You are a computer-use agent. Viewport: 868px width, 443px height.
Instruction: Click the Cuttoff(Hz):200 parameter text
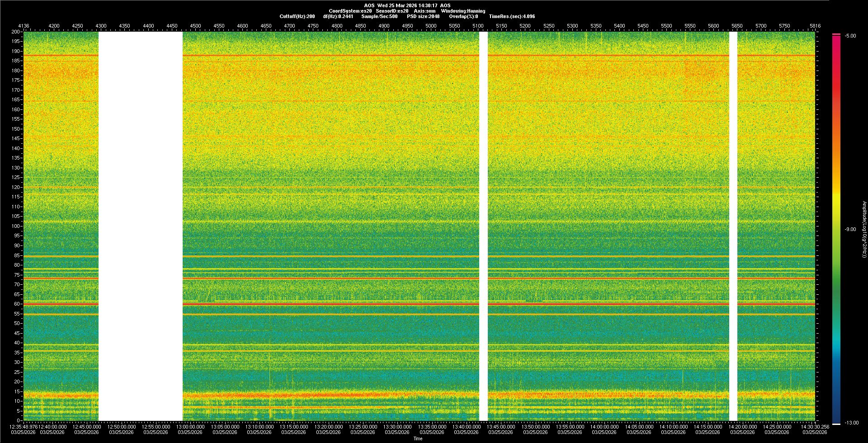297,16
